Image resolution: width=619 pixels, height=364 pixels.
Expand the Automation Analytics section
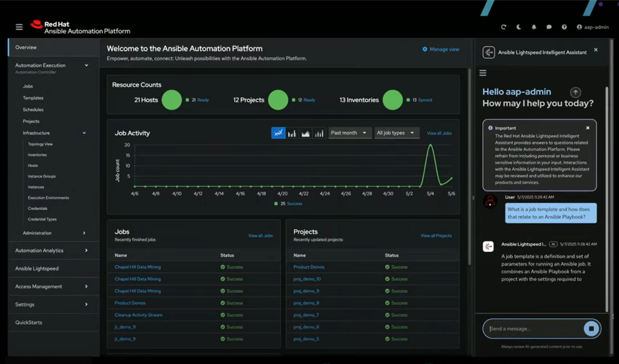pos(86,251)
